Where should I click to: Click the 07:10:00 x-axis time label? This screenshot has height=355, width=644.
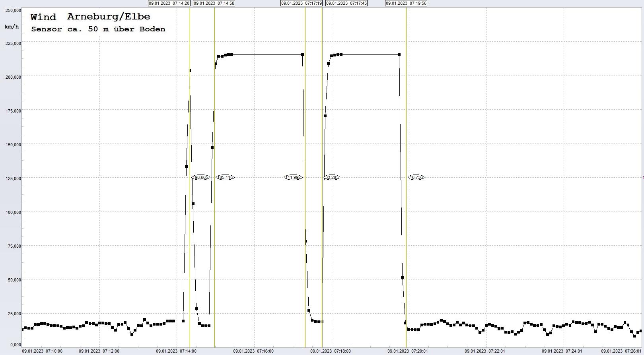point(42,351)
